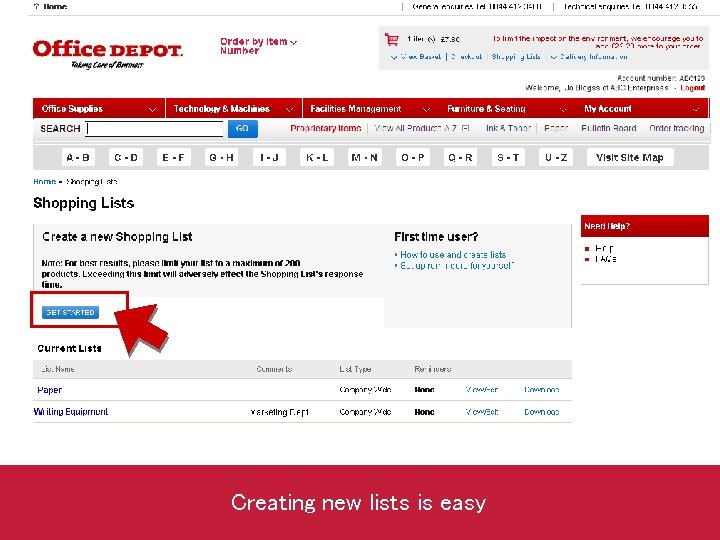Open the Paper shopping list

(x=50, y=390)
